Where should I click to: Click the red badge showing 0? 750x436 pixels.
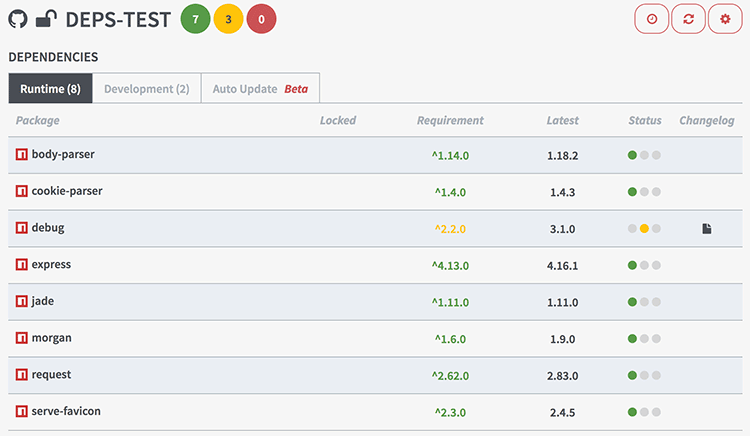261,19
